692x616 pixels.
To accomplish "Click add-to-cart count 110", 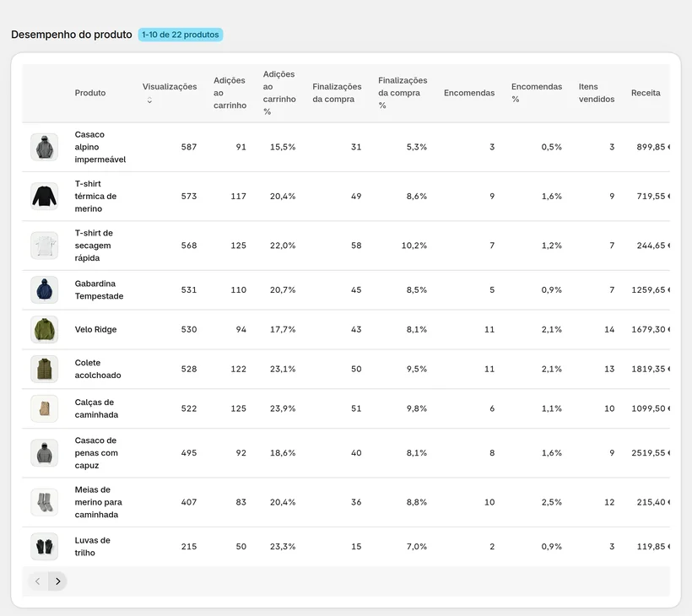I will (238, 290).
